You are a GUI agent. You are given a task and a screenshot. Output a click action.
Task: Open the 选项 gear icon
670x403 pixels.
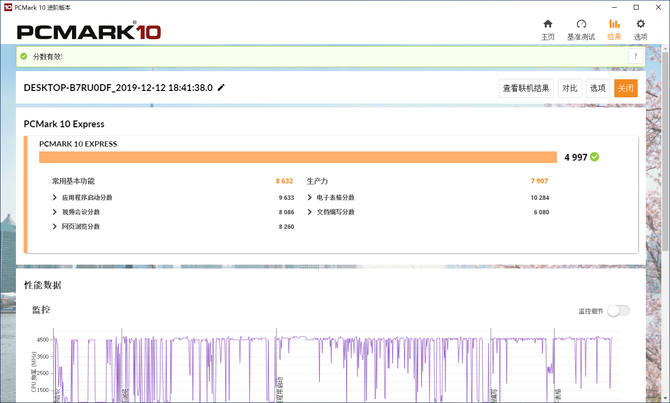click(x=640, y=24)
